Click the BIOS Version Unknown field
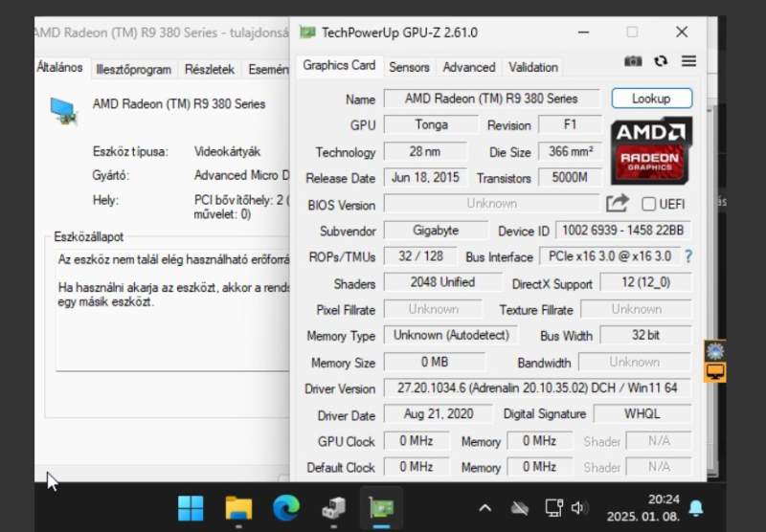Screen dimensions: 766x532 pos(491,203)
